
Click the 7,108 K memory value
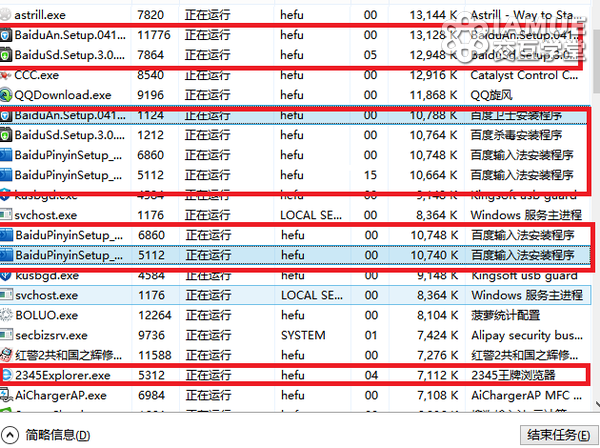coord(437,395)
